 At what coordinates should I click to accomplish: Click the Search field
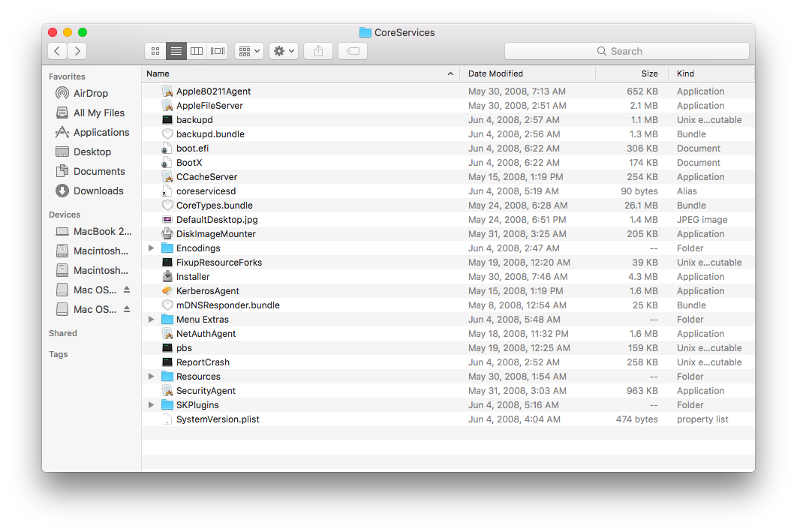[x=627, y=51]
